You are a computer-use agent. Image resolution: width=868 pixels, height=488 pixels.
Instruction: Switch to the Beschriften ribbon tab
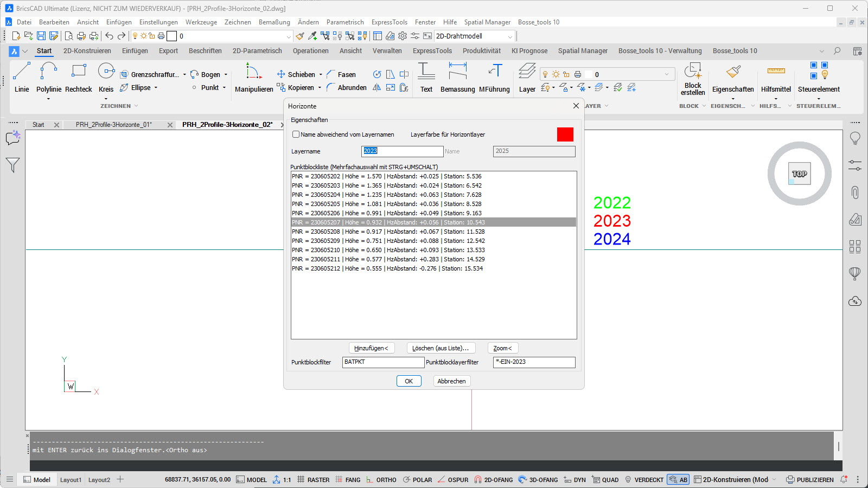[205, 51]
